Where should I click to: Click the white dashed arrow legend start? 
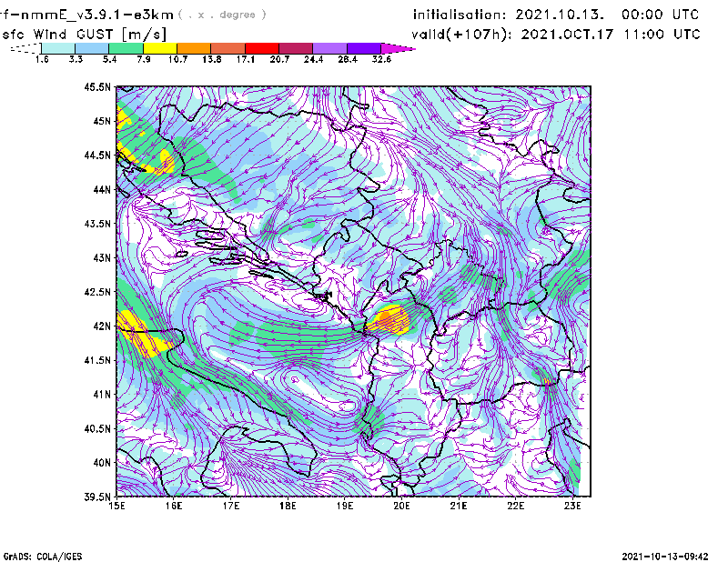click(25, 48)
